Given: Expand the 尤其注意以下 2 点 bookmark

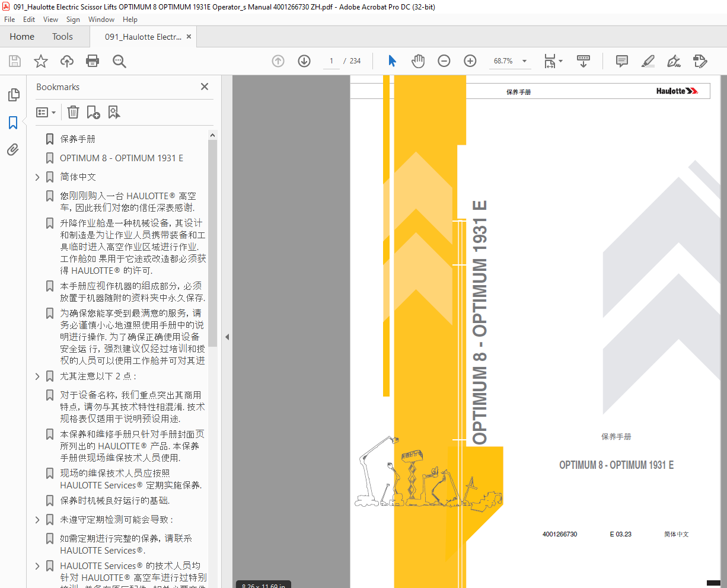Looking at the screenshot, I should [37, 376].
